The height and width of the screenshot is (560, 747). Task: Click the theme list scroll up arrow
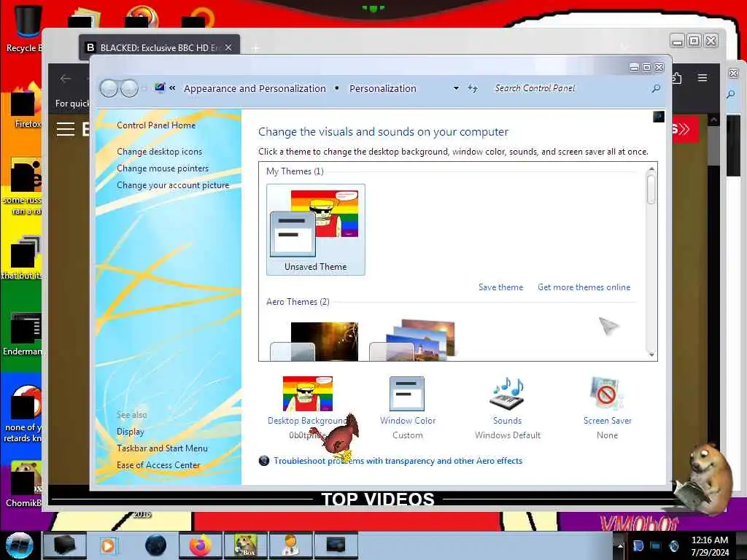[x=651, y=168]
